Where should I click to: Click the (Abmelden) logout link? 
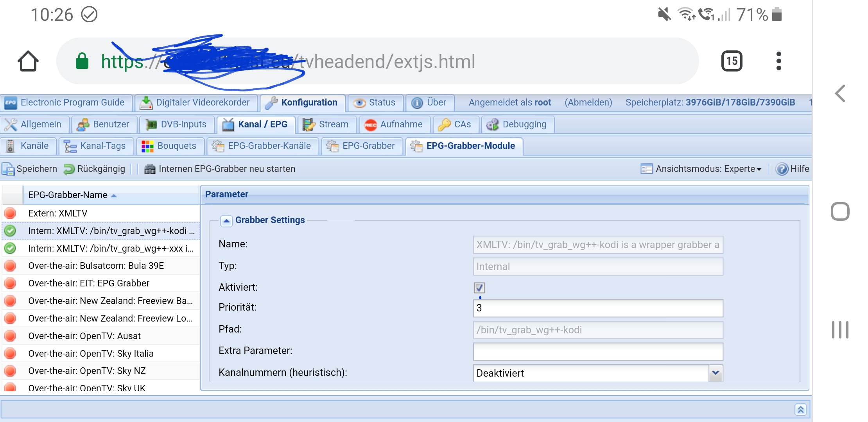click(x=588, y=102)
